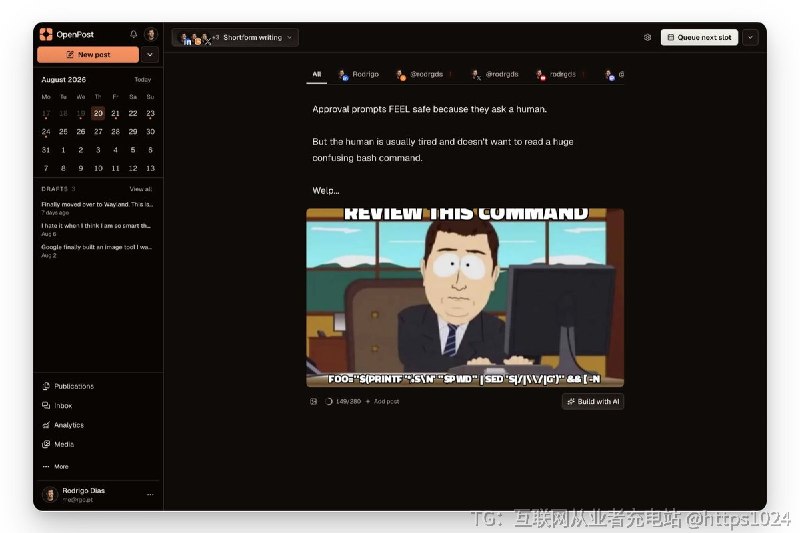Pick the 31st in the calendar
This screenshot has width=800, height=533.
point(46,150)
